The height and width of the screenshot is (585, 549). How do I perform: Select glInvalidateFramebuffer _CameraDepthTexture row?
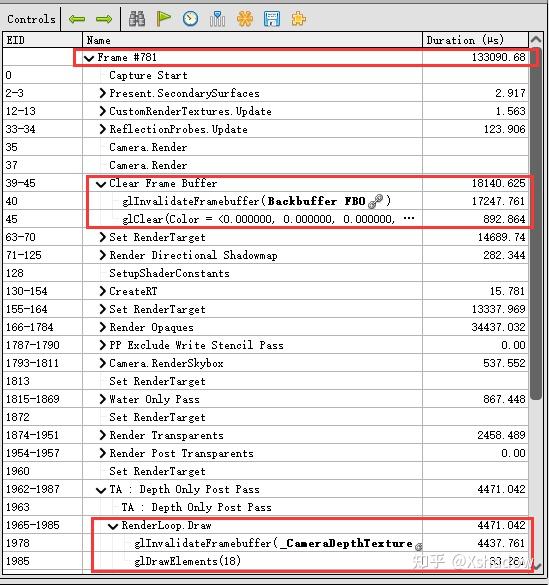[x=266, y=543]
